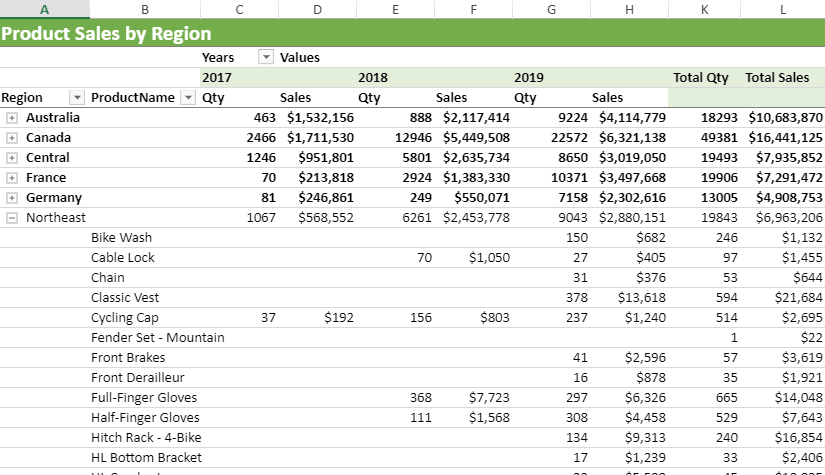Select the Canada region name

[48, 137]
